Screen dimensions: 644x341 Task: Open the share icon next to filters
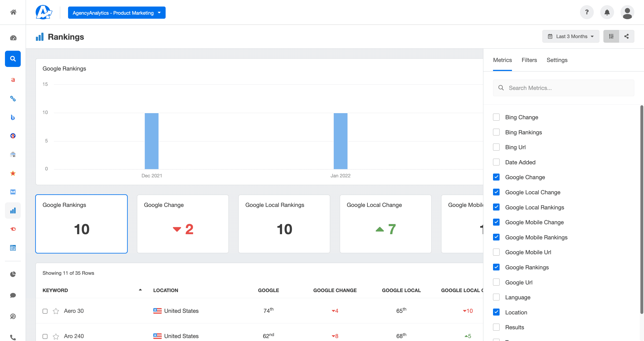[627, 36]
